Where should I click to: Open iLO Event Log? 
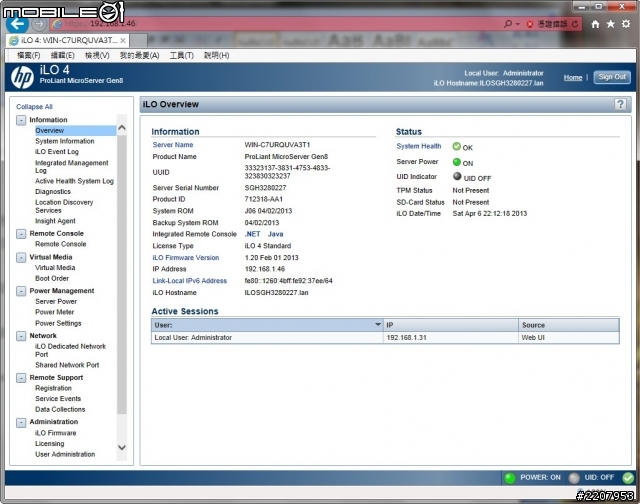pyautogui.click(x=57, y=152)
